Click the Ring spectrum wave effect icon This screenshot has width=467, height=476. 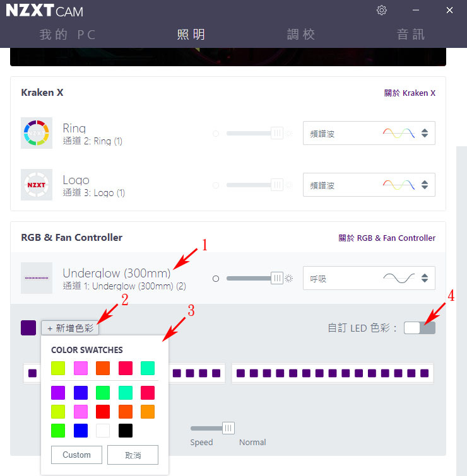point(399,133)
